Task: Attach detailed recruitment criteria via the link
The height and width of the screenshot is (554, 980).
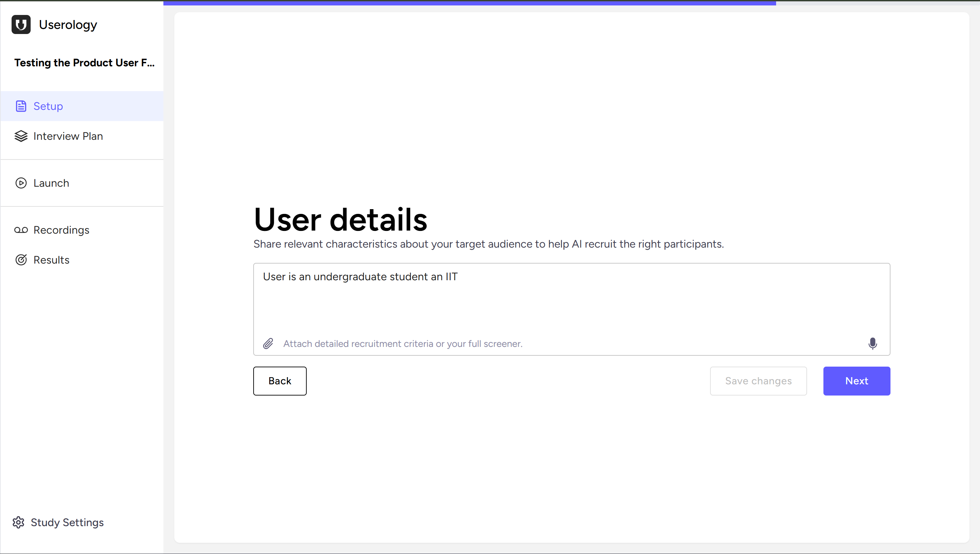Action: 402,343
